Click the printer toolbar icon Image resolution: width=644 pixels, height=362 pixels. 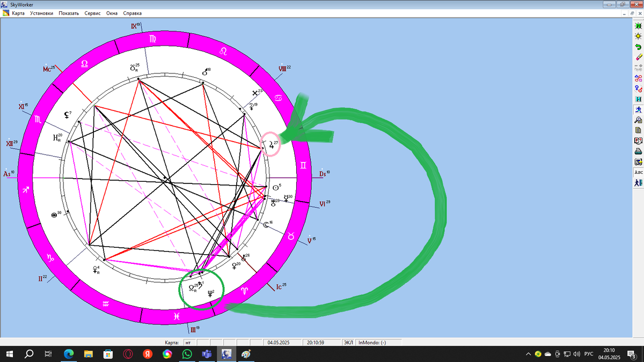(x=639, y=151)
